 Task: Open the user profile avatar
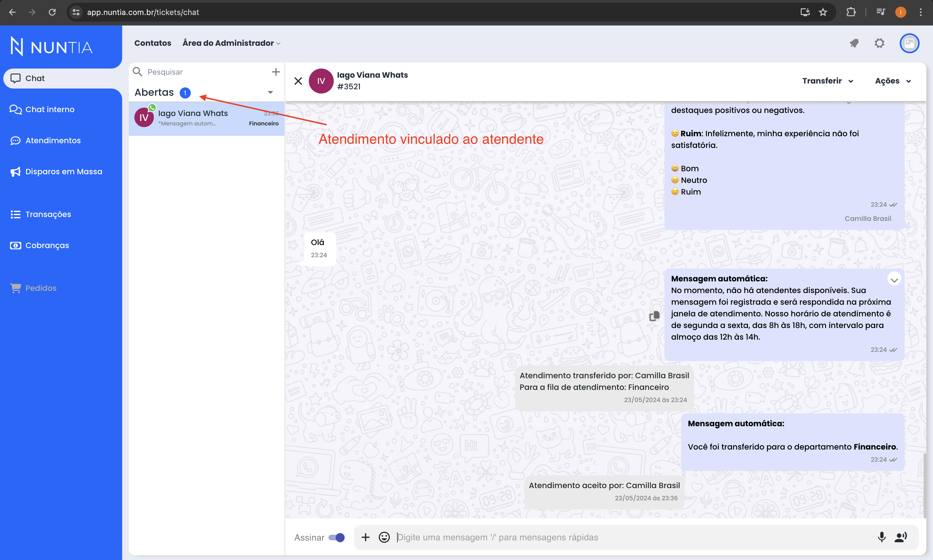(909, 43)
